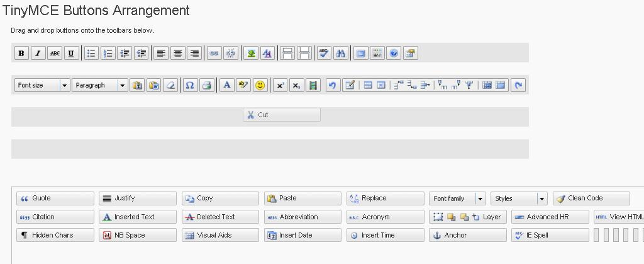Select the Citation button
Image resolution: width=644 pixels, height=264 pixels.
(55, 217)
